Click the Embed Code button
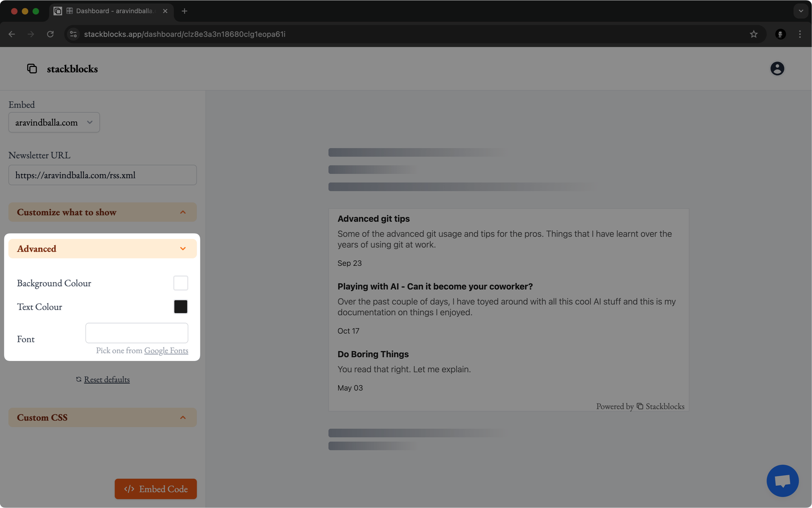This screenshot has width=812, height=508. coord(155,489)
